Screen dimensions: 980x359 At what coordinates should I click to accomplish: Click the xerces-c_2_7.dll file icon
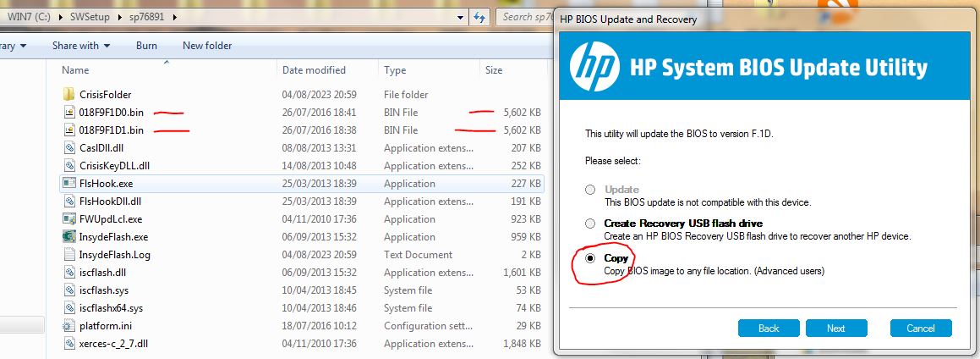[68, 344]
